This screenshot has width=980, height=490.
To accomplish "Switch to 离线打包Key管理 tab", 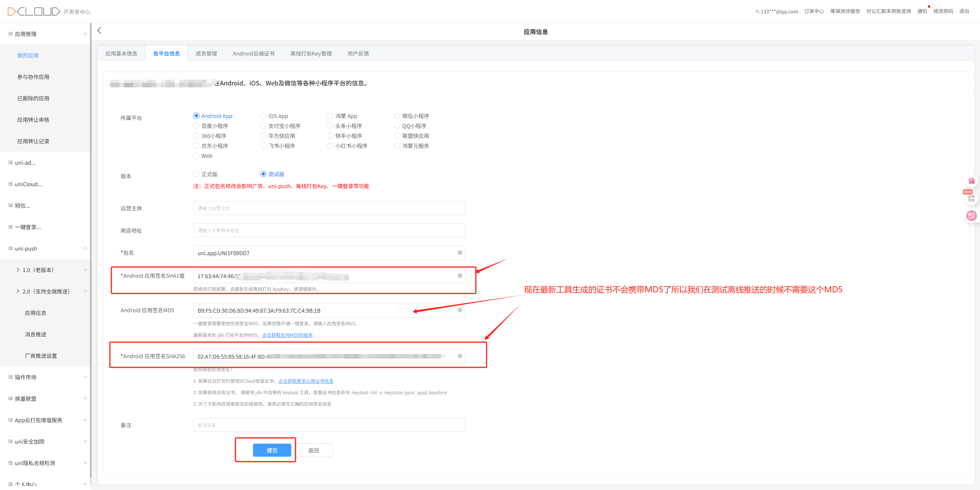I will 311,54.
